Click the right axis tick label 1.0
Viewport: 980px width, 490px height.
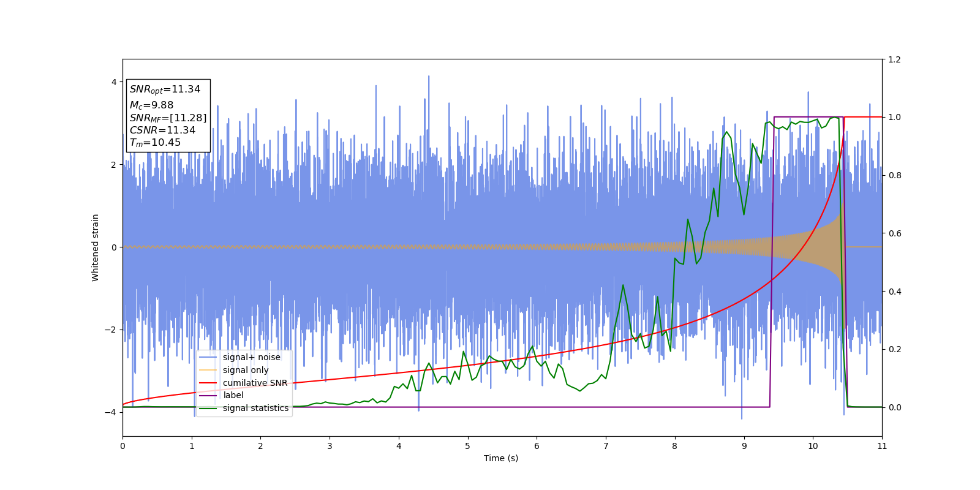click(894, 117)
